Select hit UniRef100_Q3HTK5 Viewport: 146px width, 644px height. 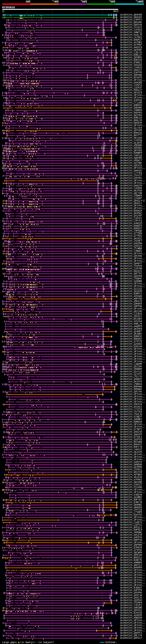tap(131, 72)
